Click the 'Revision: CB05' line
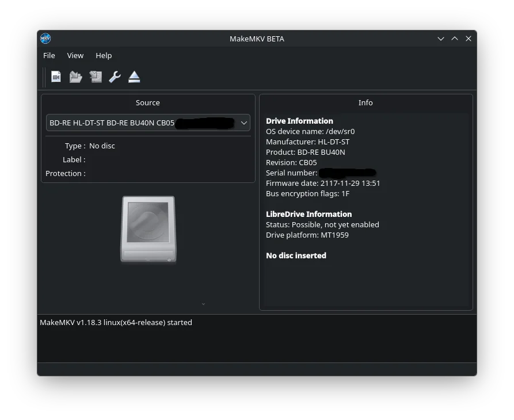This screenshot has height=420, width=514. [x=291, y=162]
